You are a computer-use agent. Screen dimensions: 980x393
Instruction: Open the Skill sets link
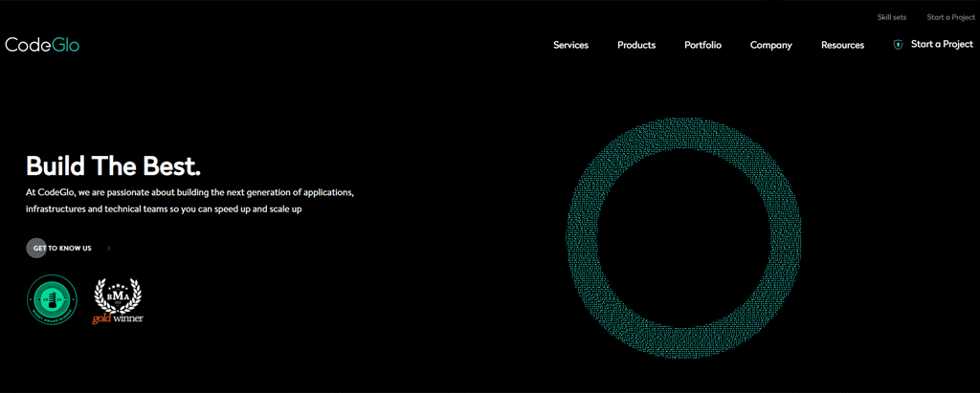[891, 17]
